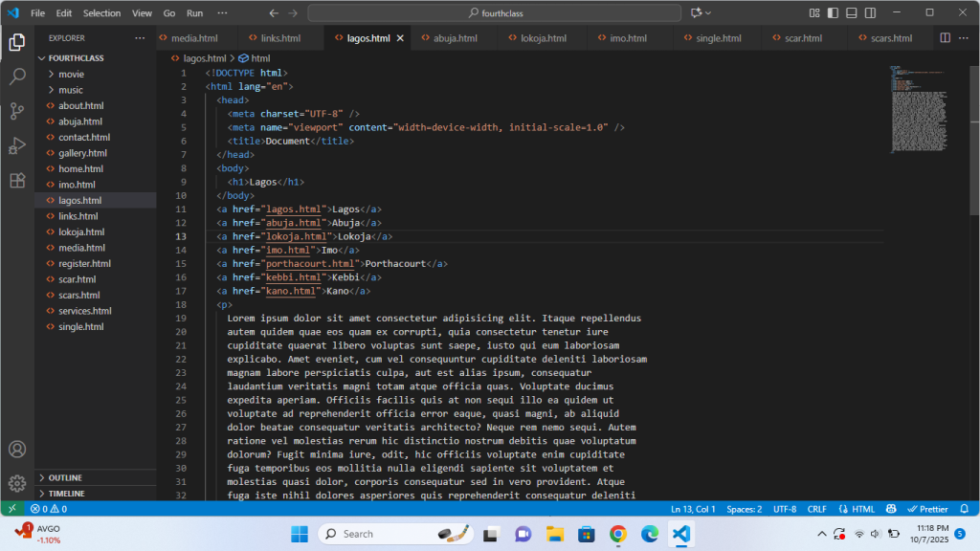
Task: Open the Run and Debug view
Action: tap(17, 145)
